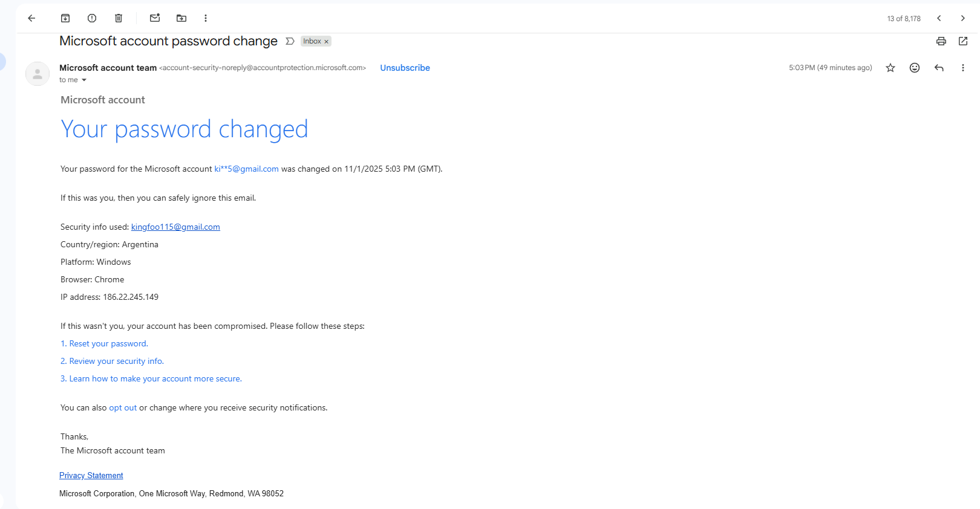This screenshot has height=509, width=980.
Task: Open the kingfoo115@gmail.com link
Action: pyautogui.click(x=175, y=227)
